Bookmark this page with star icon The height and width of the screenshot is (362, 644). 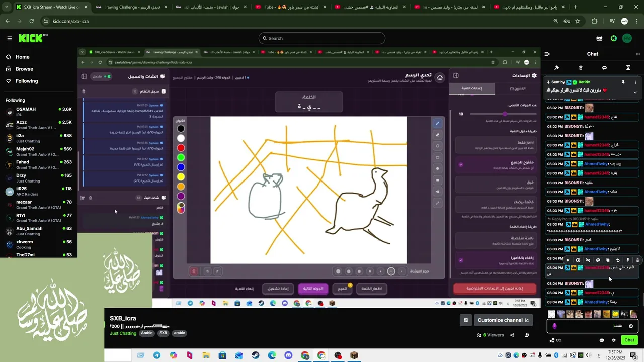[578, 21]
